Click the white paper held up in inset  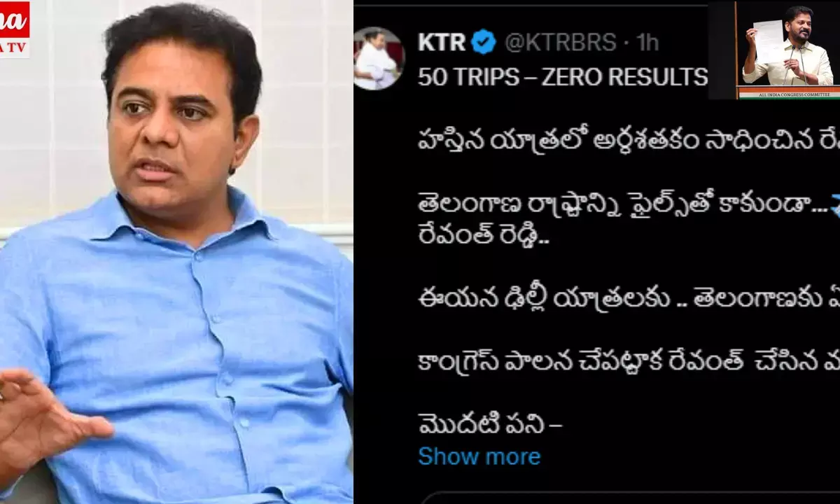[770, 40]
